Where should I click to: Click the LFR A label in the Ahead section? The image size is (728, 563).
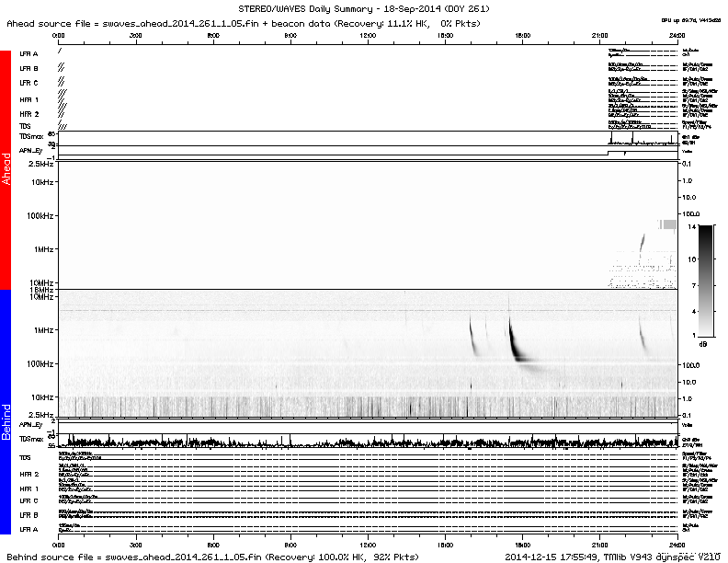[x=28, y=54]
